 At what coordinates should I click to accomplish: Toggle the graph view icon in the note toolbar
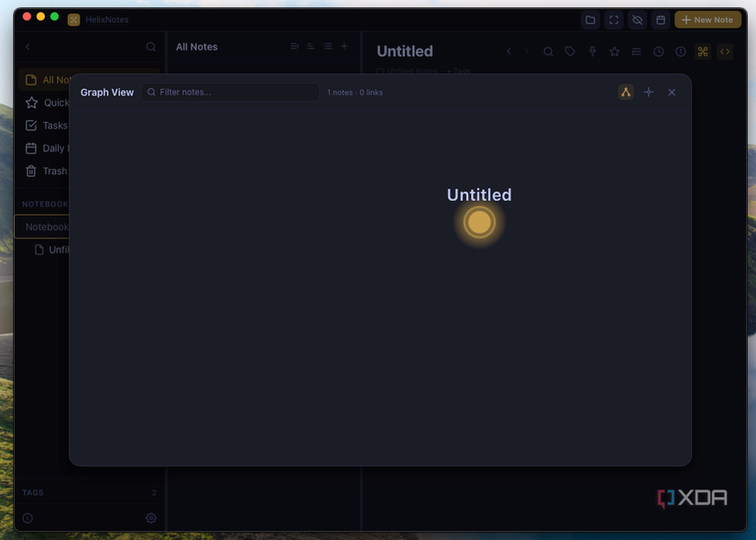(x=703, y=51)
